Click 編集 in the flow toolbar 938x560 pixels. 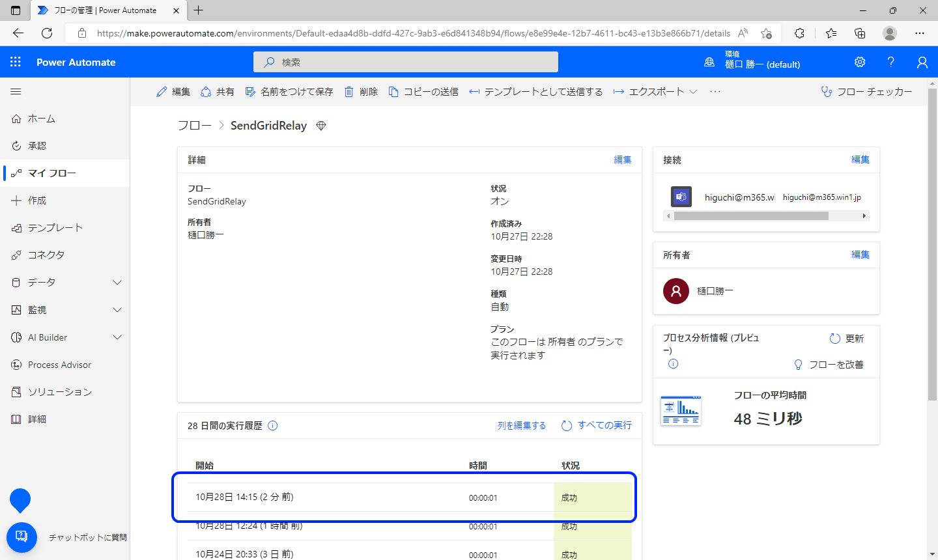tap(173, 92)
